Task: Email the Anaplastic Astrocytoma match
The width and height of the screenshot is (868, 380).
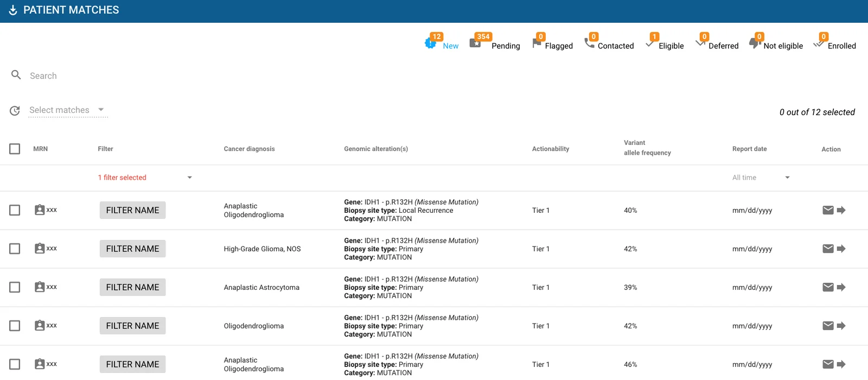Action: [x=828, y=287]
